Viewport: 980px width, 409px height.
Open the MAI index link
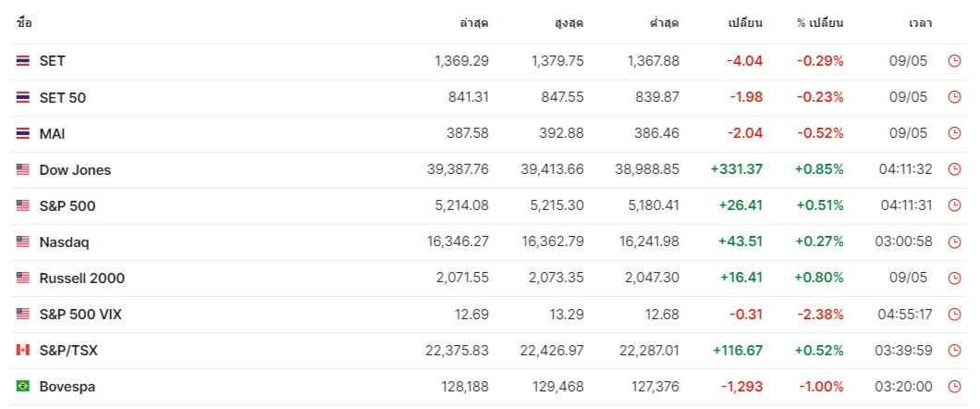pos(52,134)
